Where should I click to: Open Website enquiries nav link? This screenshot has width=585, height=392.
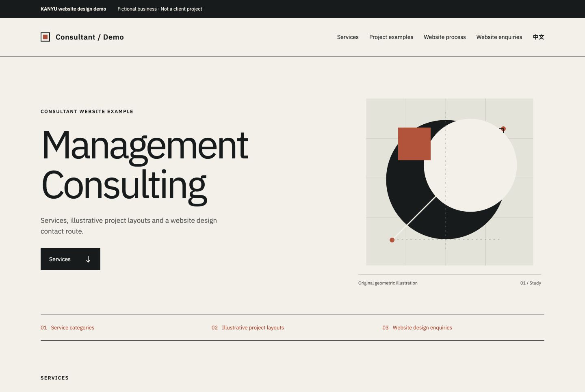[x=499, y=37]
